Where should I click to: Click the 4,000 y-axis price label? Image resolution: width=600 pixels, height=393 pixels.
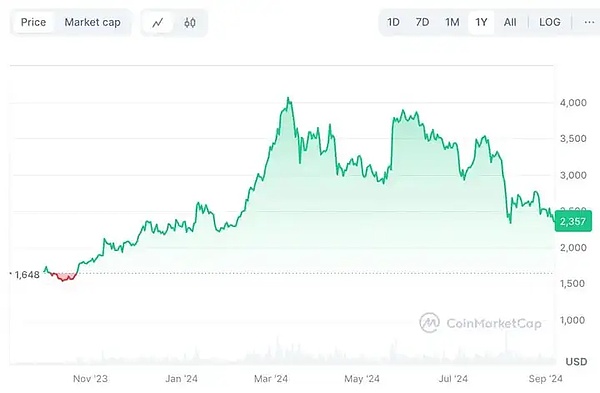pos(573,103)
